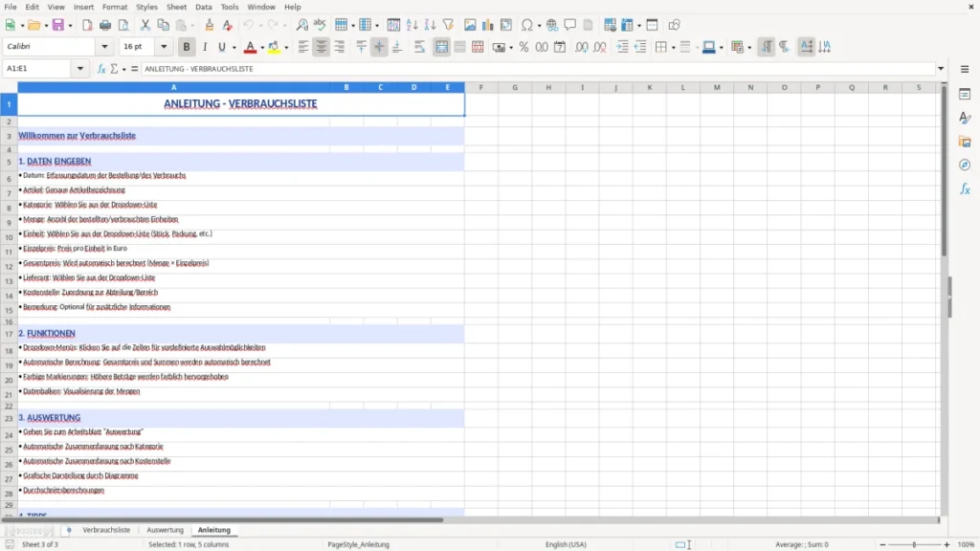980x551 pixels.
Task: Add a decimal place
Action: click(x=582, y=47)
